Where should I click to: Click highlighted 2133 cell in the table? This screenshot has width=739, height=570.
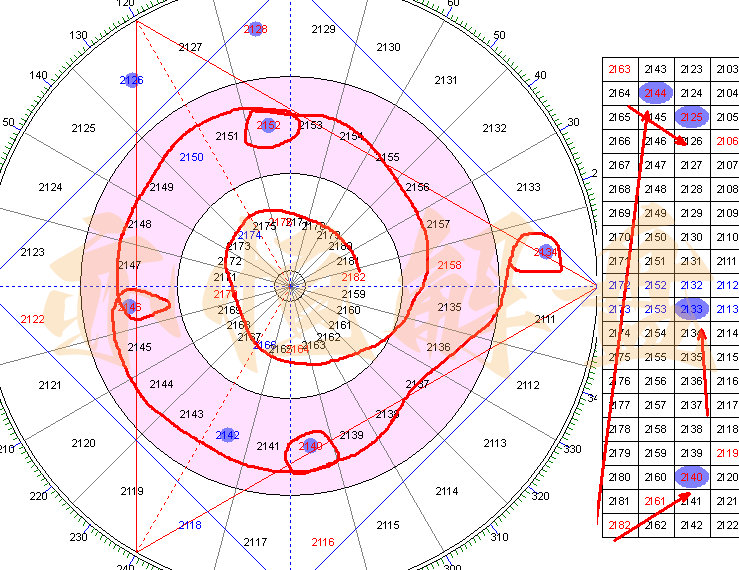(691, 309)
